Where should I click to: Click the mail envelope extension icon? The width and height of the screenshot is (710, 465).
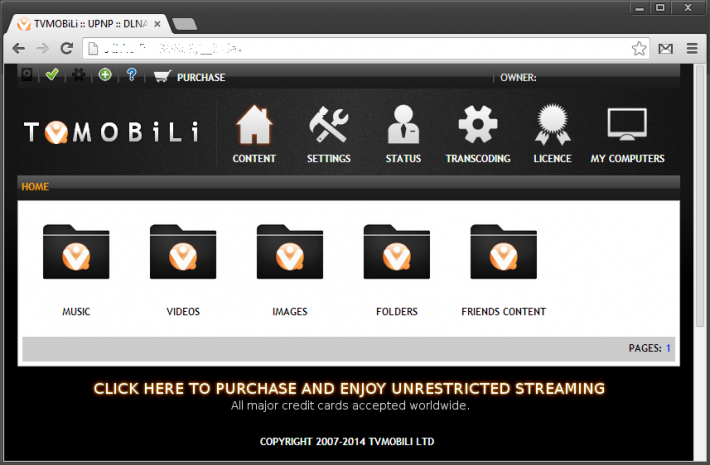click(665, 48)
